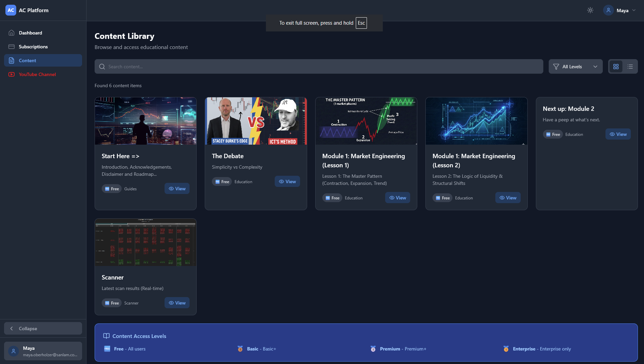Click the sidebar profile avatar icon
Screen dimensions: 644x364
pyautogui.click(x=14, y=351)
